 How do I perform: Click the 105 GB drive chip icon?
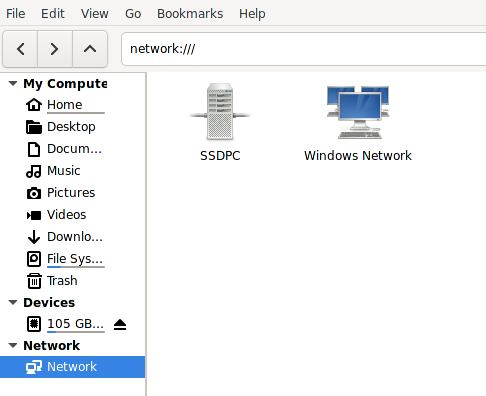pyautogui.click(x=34, y=324)
